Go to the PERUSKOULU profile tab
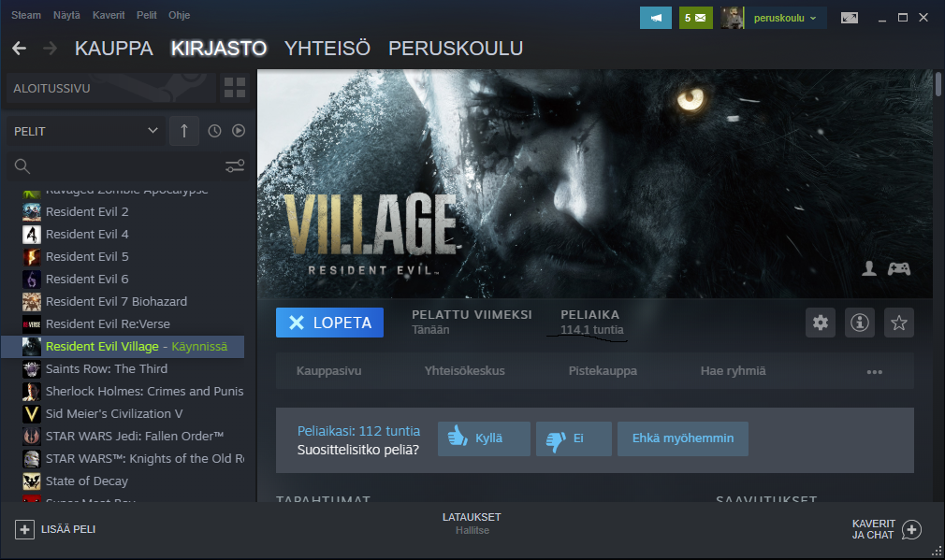The width and height of the screenshot is (945, 560). pos(456,49)
